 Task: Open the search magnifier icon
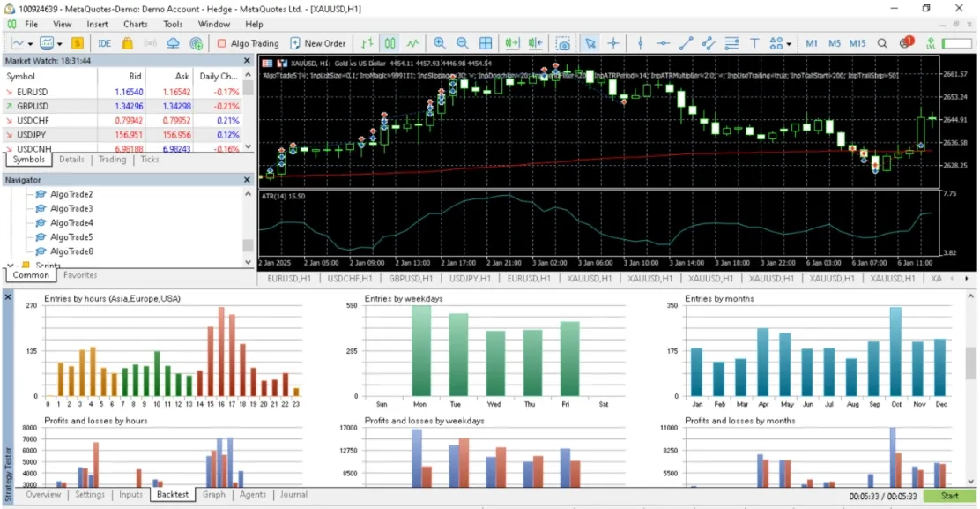[x=882, y=43]
